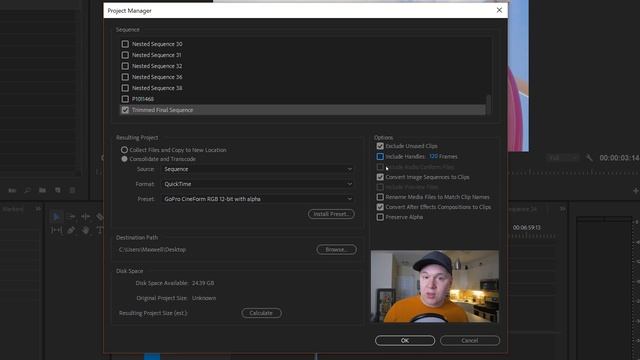Image resolution: width=640 pixels, height=360 pixels.
Task: Open the Full playback resolution dropdown
Action: pos(563,158)
